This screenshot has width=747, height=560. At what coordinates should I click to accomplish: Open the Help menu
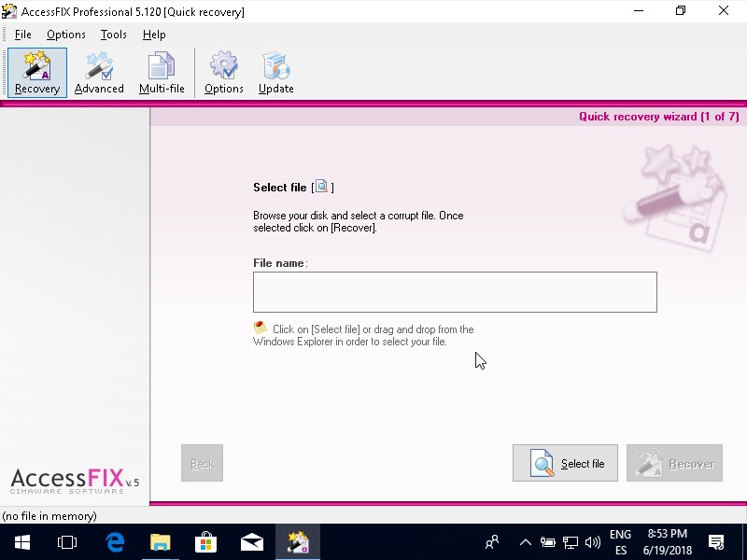154,35
